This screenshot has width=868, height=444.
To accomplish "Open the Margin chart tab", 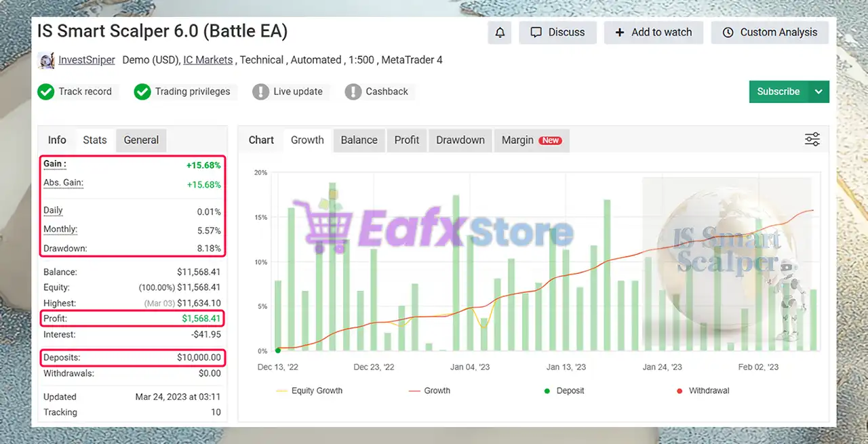I will [x=532, y=140].
